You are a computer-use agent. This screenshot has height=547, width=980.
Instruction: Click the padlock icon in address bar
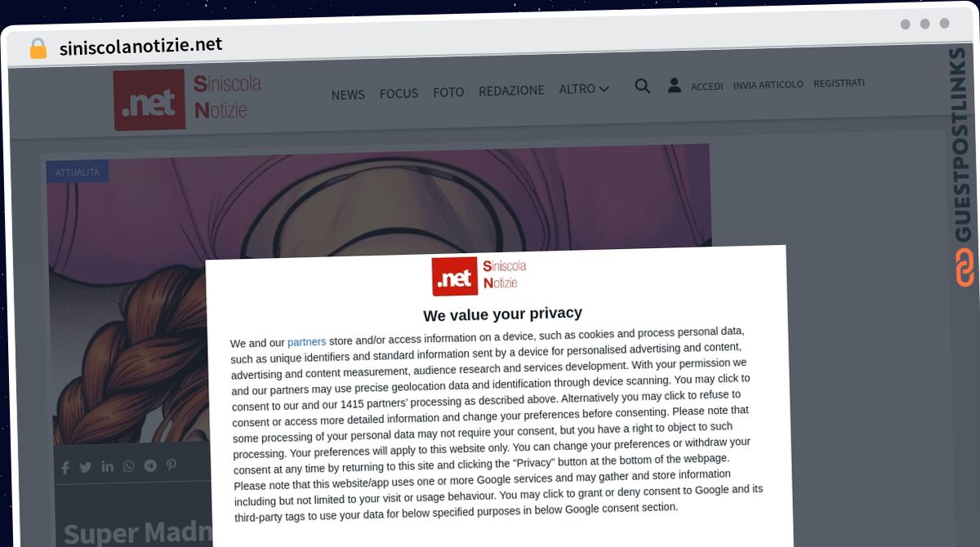[38, 49]
